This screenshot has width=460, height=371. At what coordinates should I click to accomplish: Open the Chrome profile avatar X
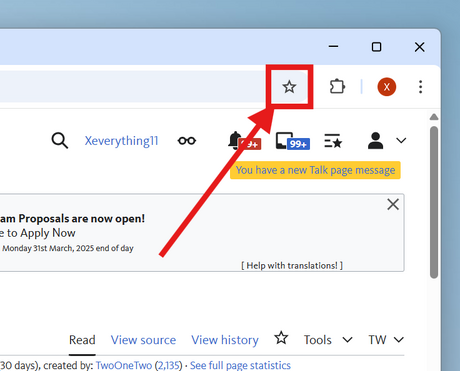(387, 87)
